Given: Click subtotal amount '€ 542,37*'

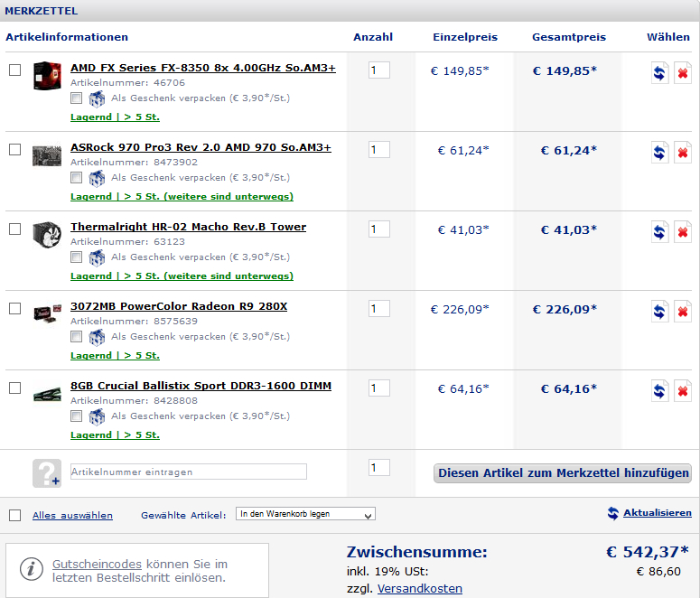Looking at the screenshot, I should [647, 552].
